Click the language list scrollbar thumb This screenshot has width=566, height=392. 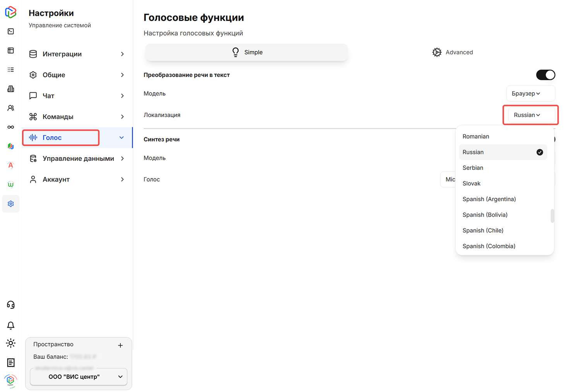pos(552,216)
